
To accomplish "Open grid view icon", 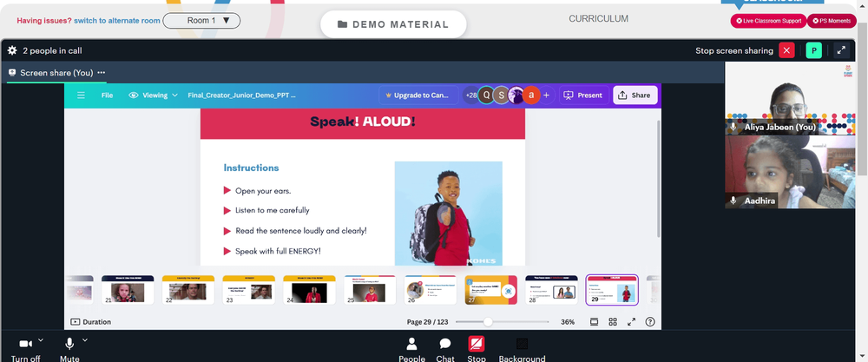I will coord(613,321).
